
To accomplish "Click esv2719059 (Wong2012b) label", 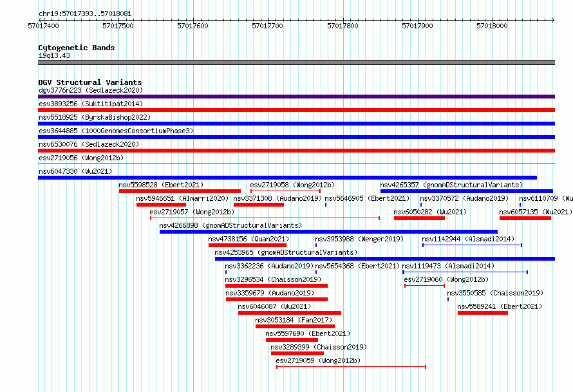I will click(318, 360).
